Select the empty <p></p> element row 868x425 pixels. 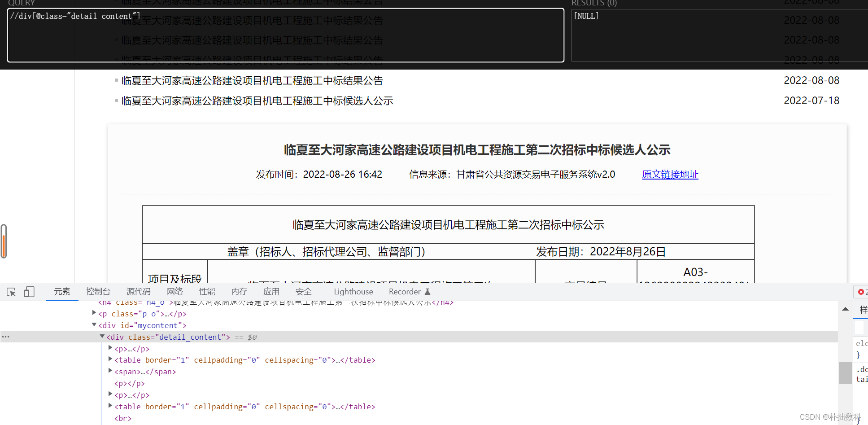[x=130, y=384]
